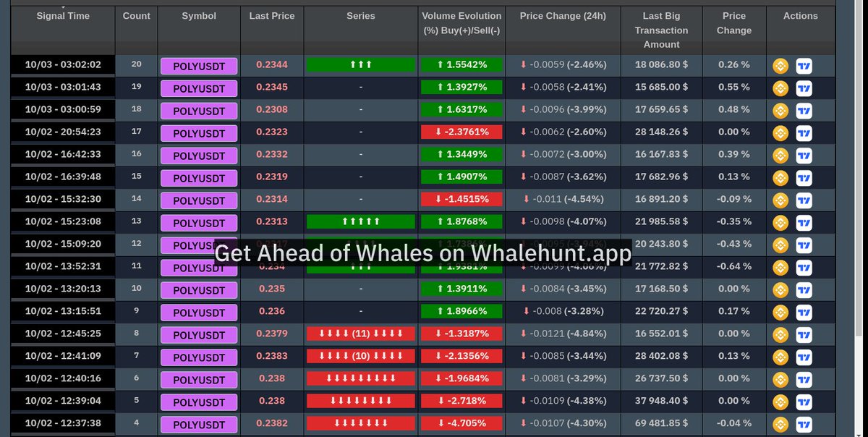The image size is (868, 437).
Task: Click TradingView icon in the 10/02 13:15:51 row
Action: 804,313
